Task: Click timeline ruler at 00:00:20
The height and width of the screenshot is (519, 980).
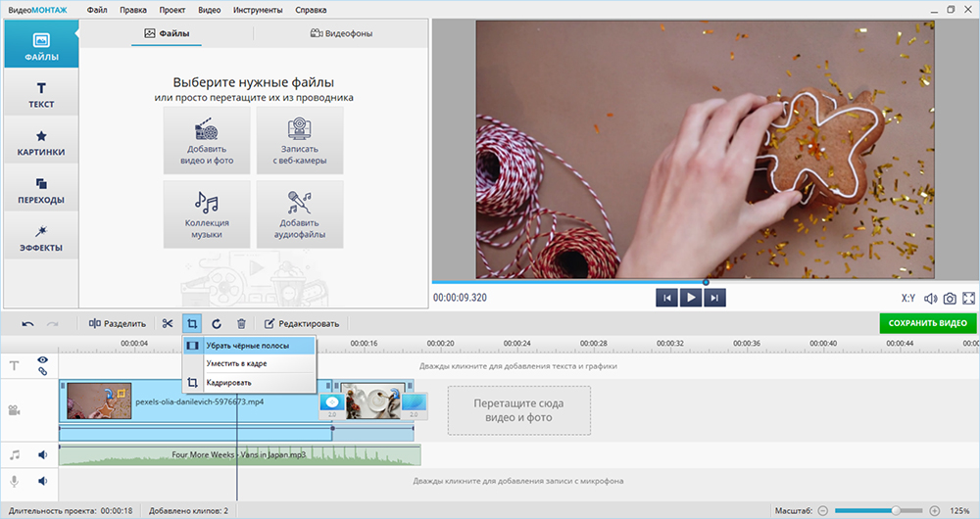Action: coord(441,344)
